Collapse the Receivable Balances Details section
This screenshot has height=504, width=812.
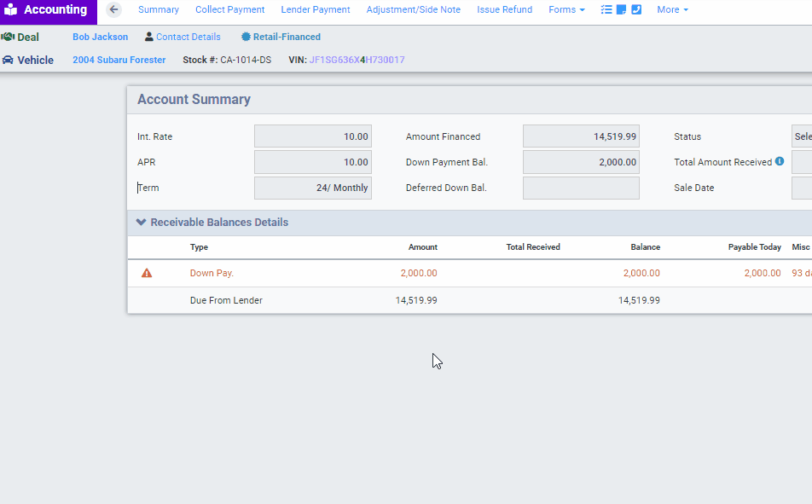tap(142, 223)
